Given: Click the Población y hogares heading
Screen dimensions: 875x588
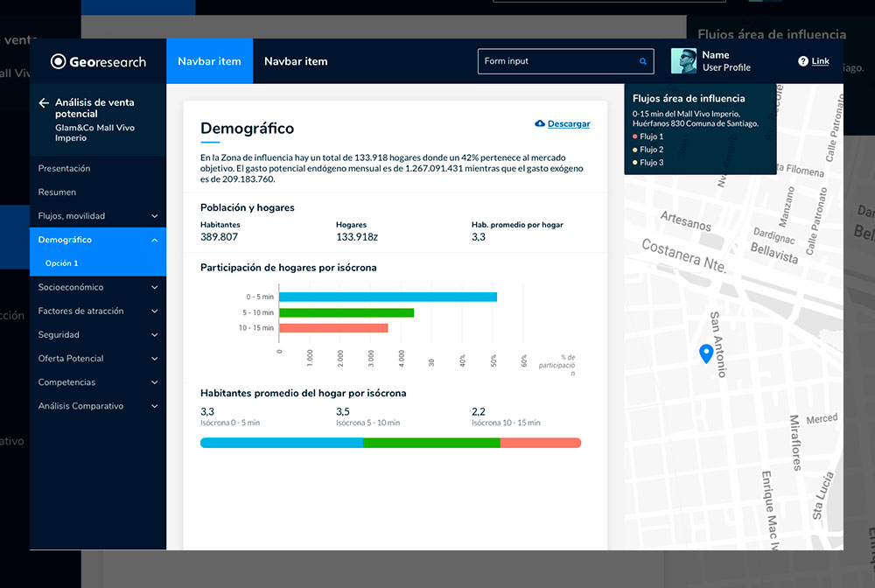Looking at the screenshot, I should [248, 207].
